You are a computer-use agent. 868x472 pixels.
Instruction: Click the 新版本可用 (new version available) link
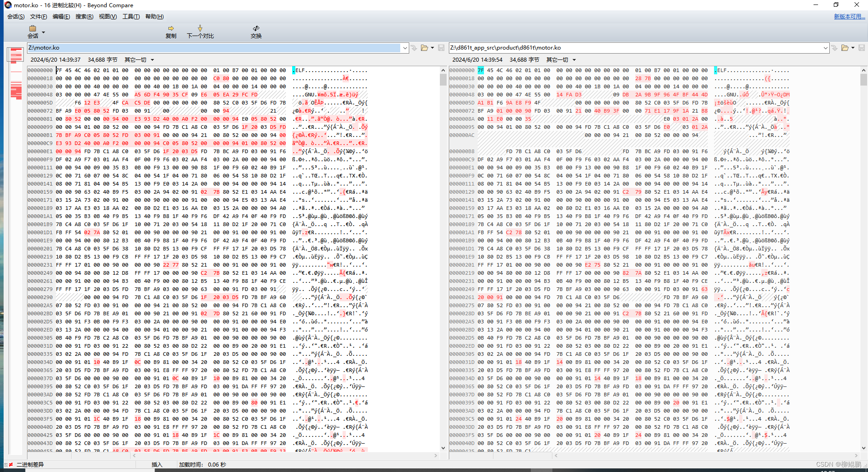pyautogui.click(x=849, y=17)
